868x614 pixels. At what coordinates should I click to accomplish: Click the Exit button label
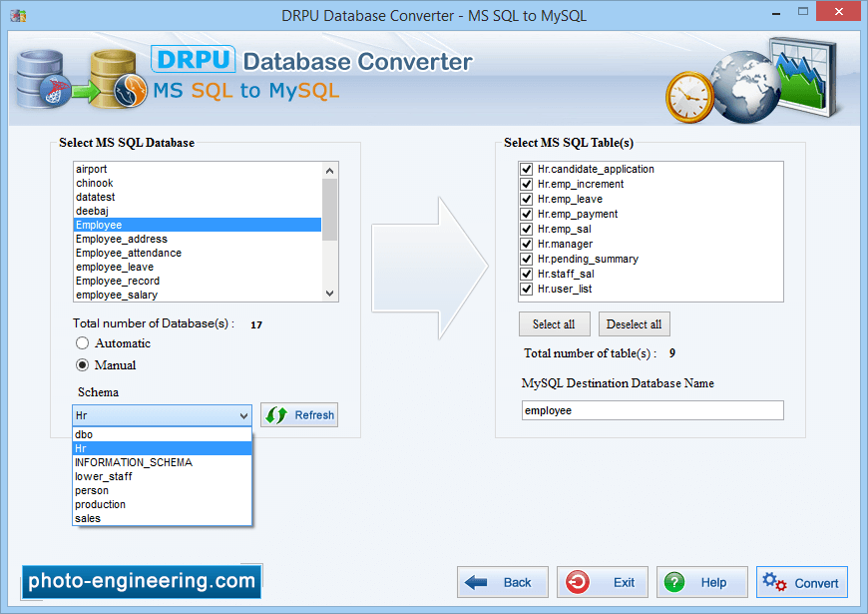point(624,582)
